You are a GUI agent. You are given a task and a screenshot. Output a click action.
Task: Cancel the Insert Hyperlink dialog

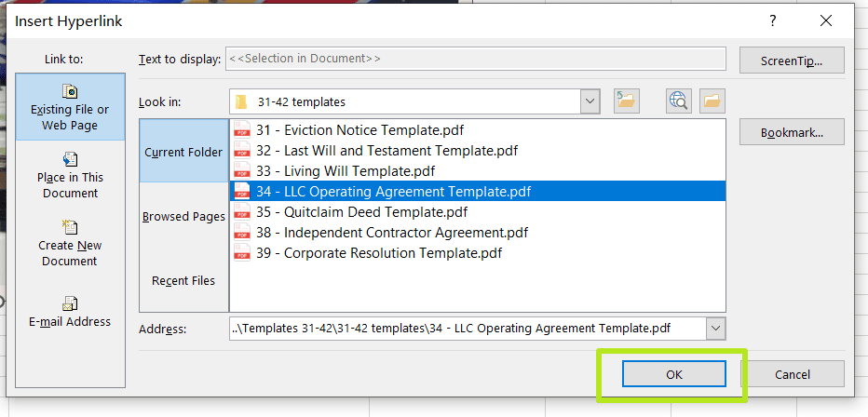(x=793, y=374)
